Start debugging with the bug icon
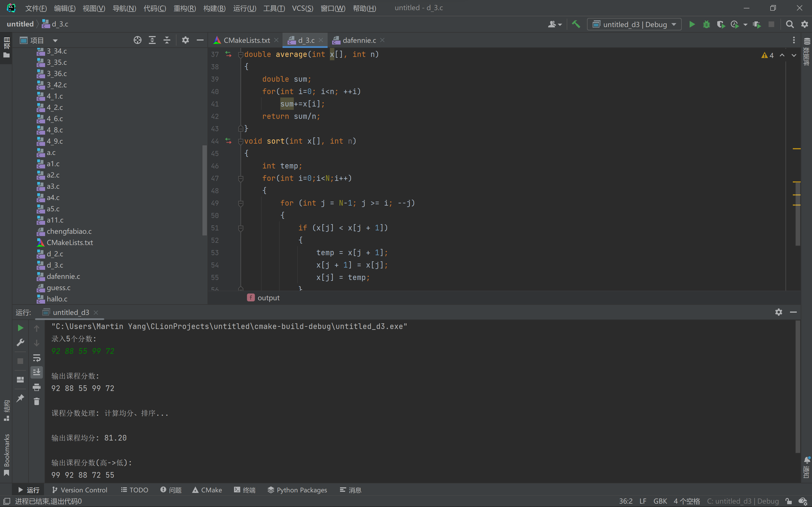This screenshot has height=507, width=812. click(x=706, y=24)
